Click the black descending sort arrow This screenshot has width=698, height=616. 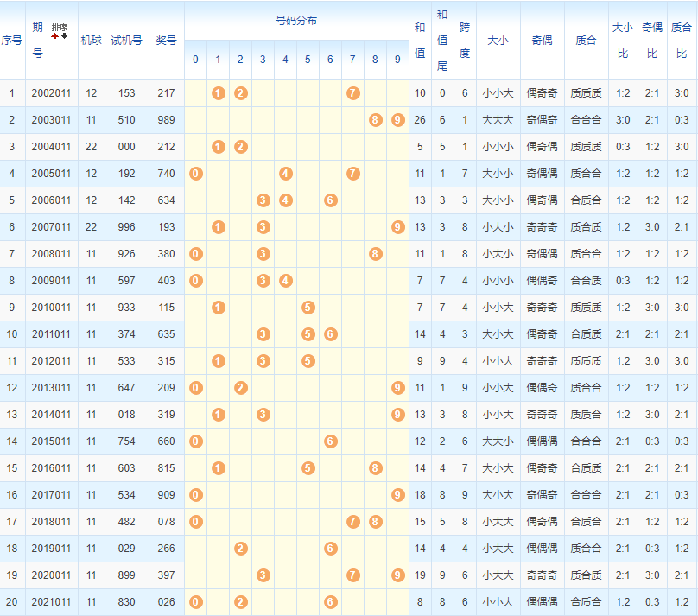click(x=64, y=36)
